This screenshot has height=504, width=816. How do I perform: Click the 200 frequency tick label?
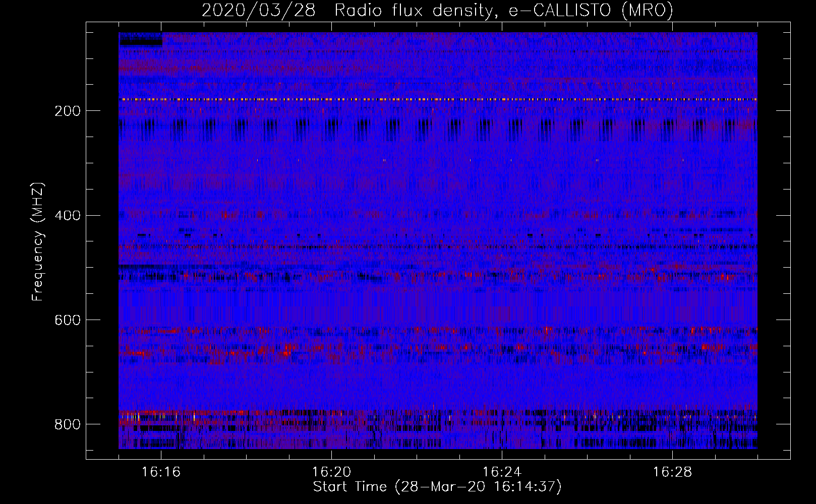pos(68,111)
